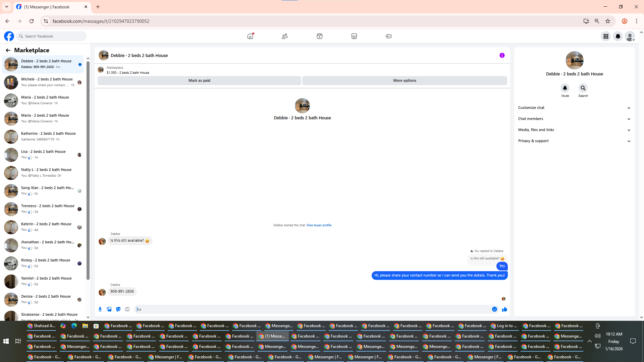Open the emoji picker in message box
Screen dimensions: 644x362
494,309
